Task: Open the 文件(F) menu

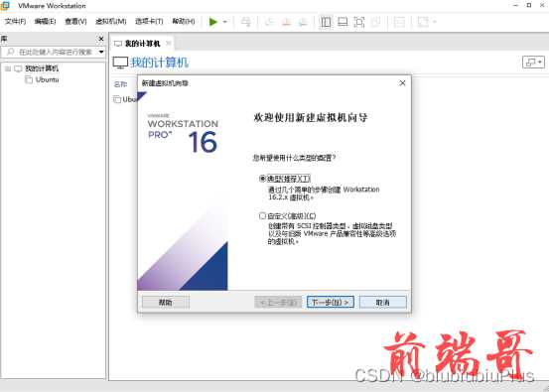Action: 16,22
